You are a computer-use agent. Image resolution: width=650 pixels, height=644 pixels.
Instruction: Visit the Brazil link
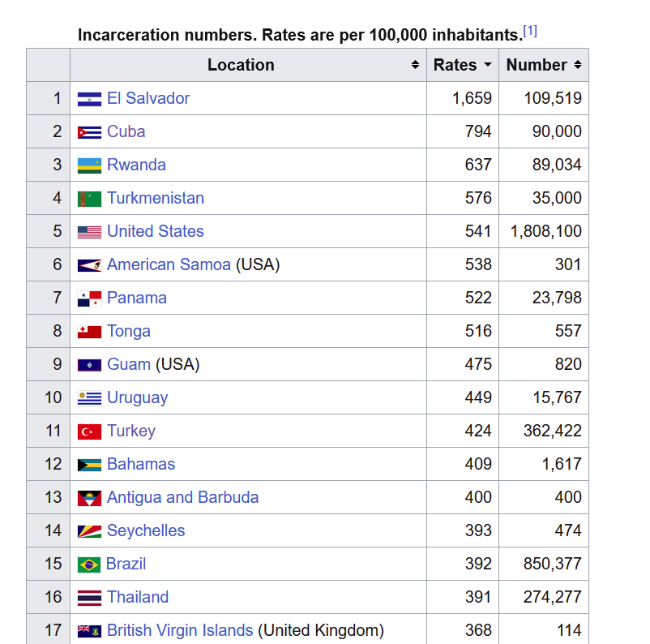(x=126, y=564)
